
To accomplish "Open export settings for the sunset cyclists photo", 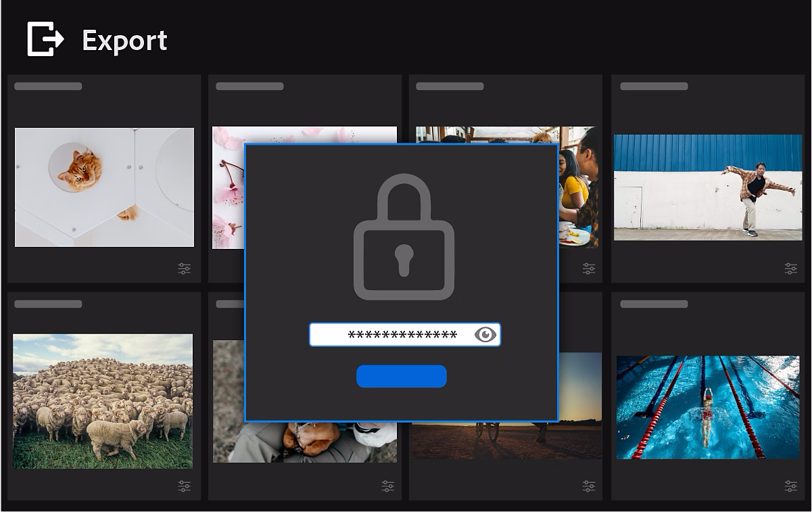I will point(588,486).
